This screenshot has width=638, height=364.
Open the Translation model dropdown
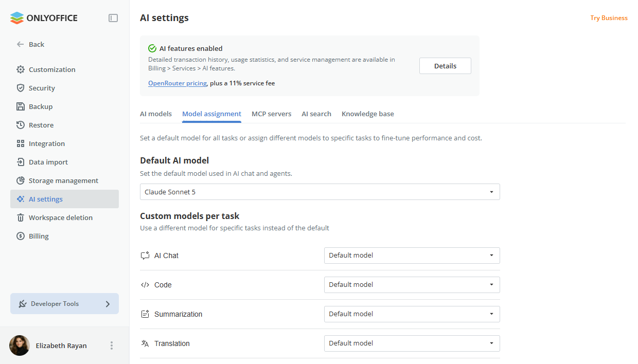[412, 343]
